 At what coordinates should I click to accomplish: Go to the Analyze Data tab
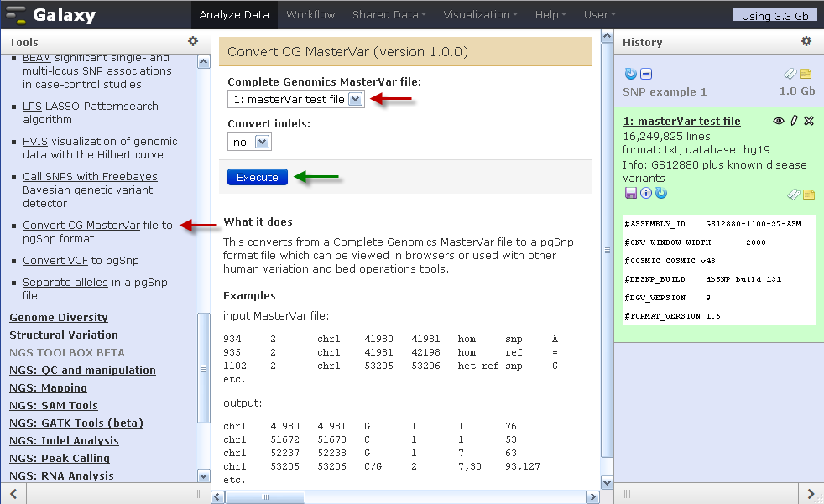click(x=234, y=15)
